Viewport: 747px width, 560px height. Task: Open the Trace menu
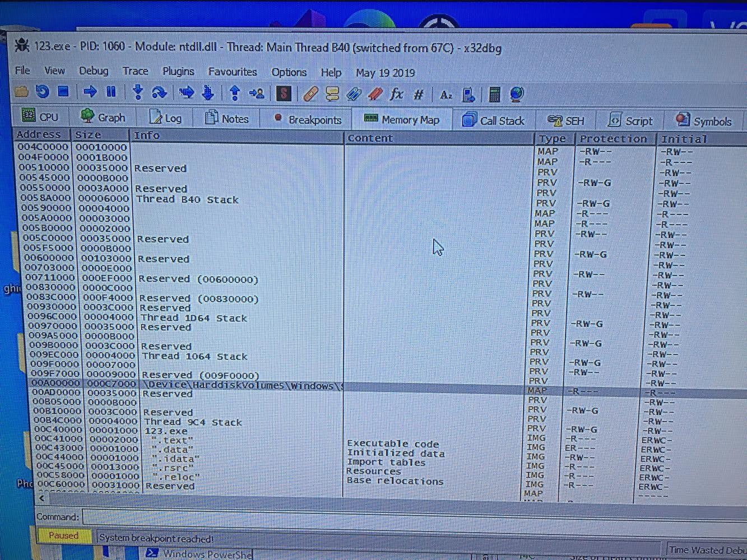[135, 71]
